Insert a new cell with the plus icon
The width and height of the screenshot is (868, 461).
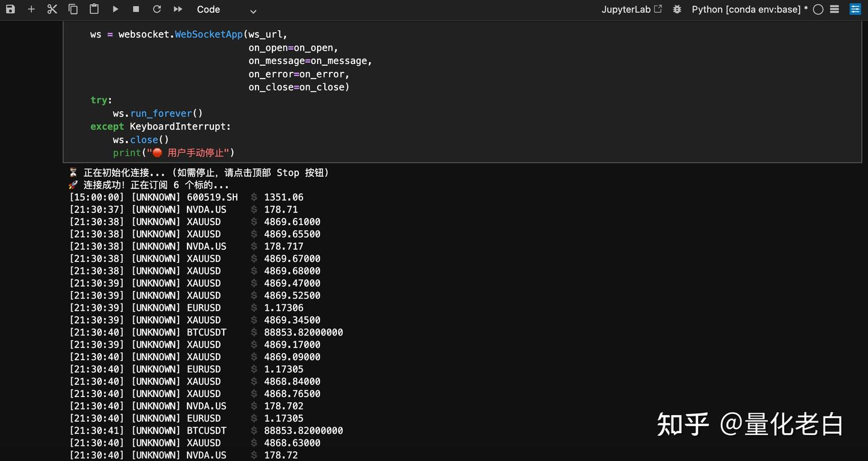[x=31, y=9]
